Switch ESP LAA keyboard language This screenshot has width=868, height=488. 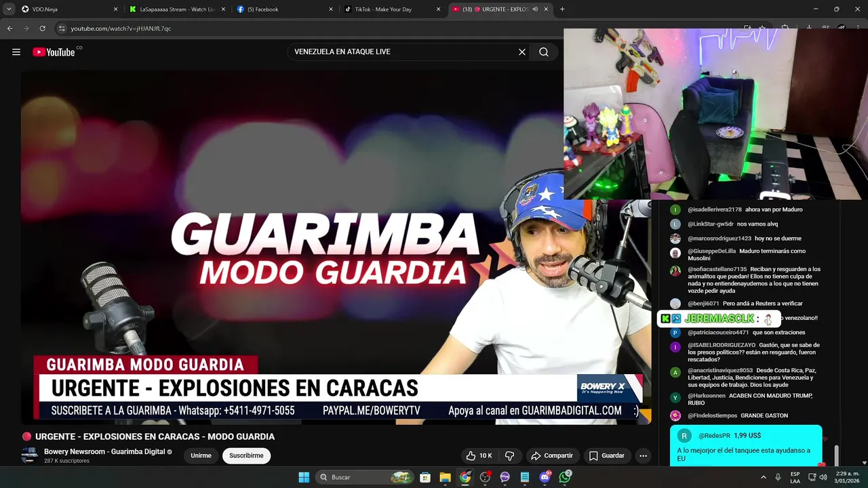click(x=795, y=477)
